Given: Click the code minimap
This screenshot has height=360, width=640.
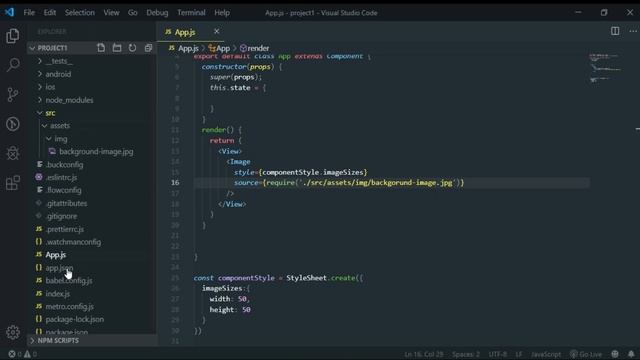Looking at the screenshot, I should tap(605, 68).
